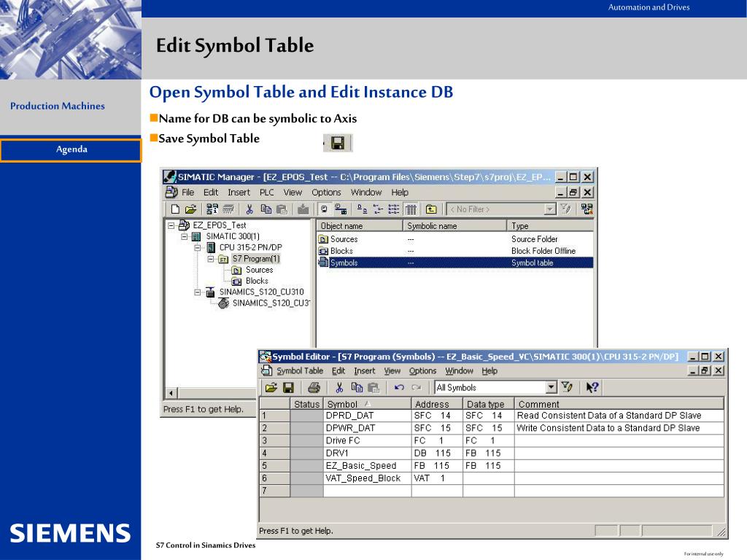This screenshot has height=560, width=747.
Task: Open PLC menu in SIMATIC Manager
Action: click(267, 192)
